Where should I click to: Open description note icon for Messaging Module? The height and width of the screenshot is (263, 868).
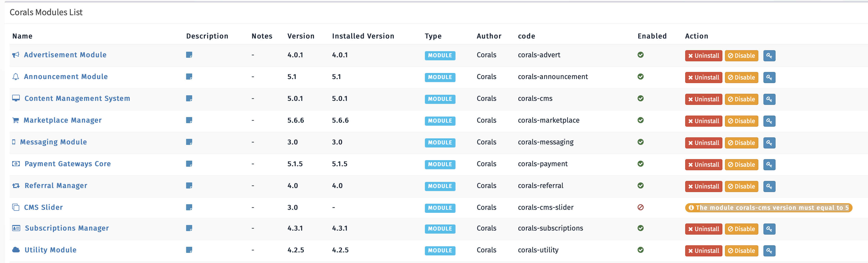click(189, 142)
